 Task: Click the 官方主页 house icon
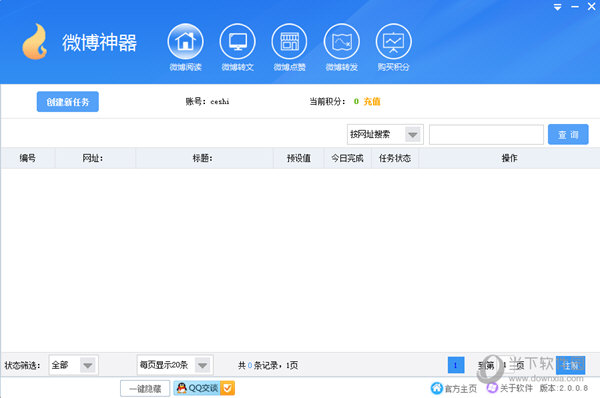[436, 388]
